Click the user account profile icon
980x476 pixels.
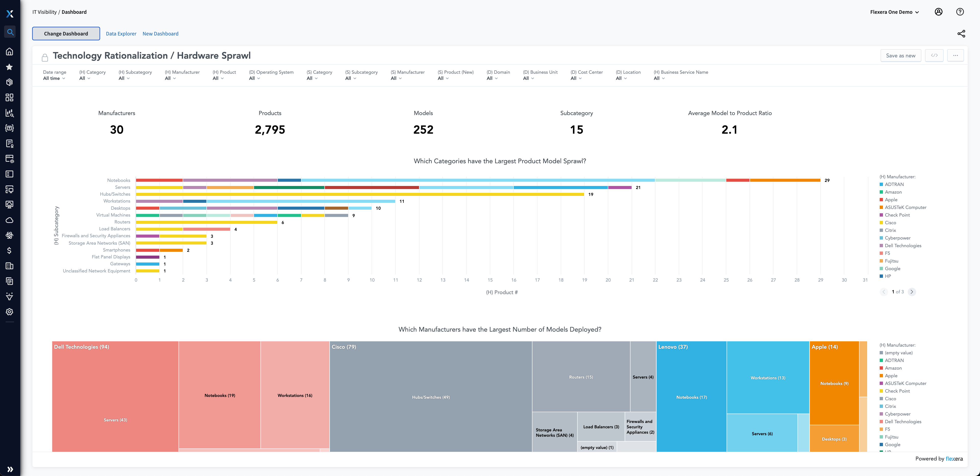tap(939, 12)
